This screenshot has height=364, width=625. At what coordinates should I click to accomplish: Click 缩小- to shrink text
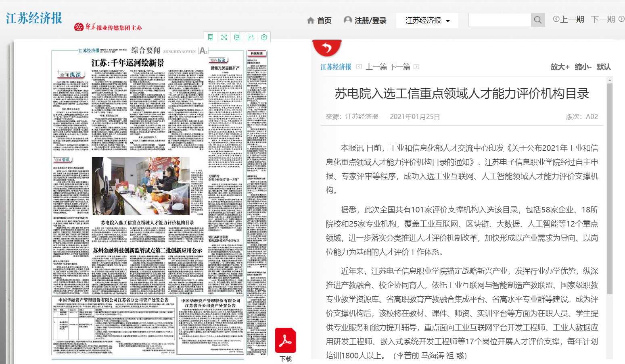[583, 67]
